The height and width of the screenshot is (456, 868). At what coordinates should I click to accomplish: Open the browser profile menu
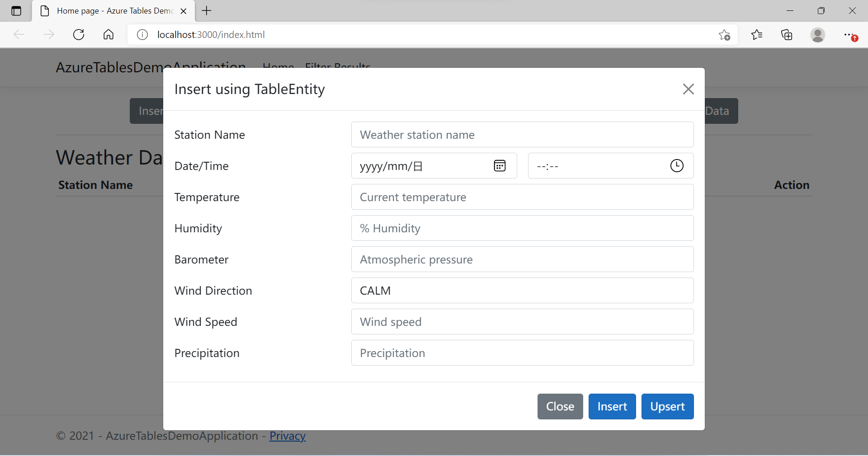click(x=817, y=35)
